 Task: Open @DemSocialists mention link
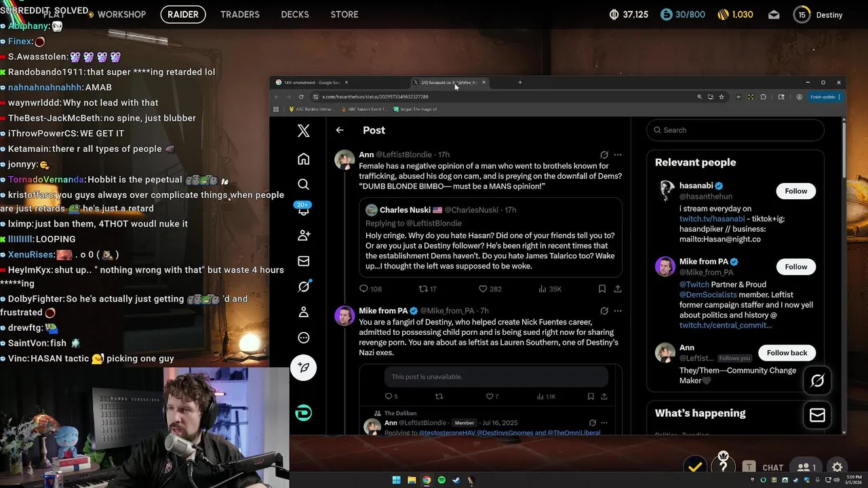[708, 295]
